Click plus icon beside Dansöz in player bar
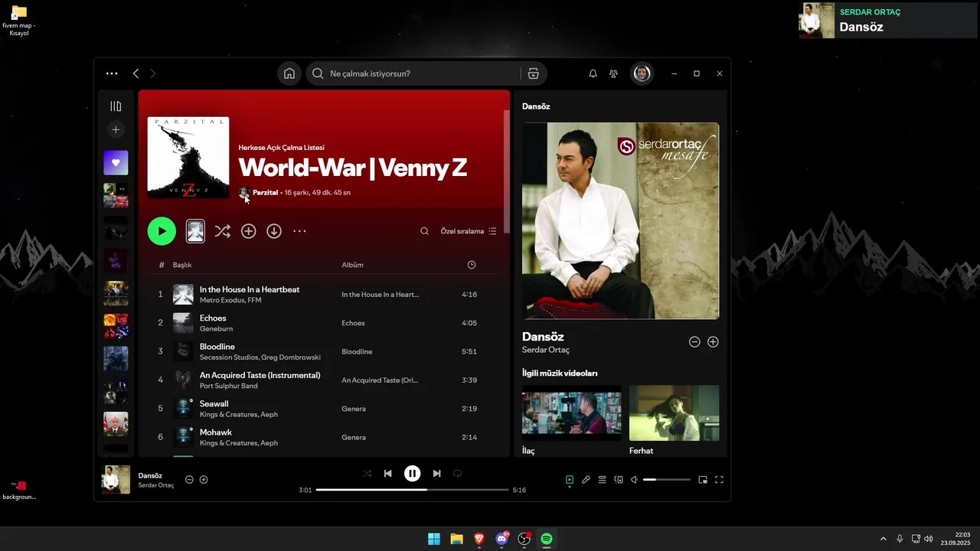 204,480
